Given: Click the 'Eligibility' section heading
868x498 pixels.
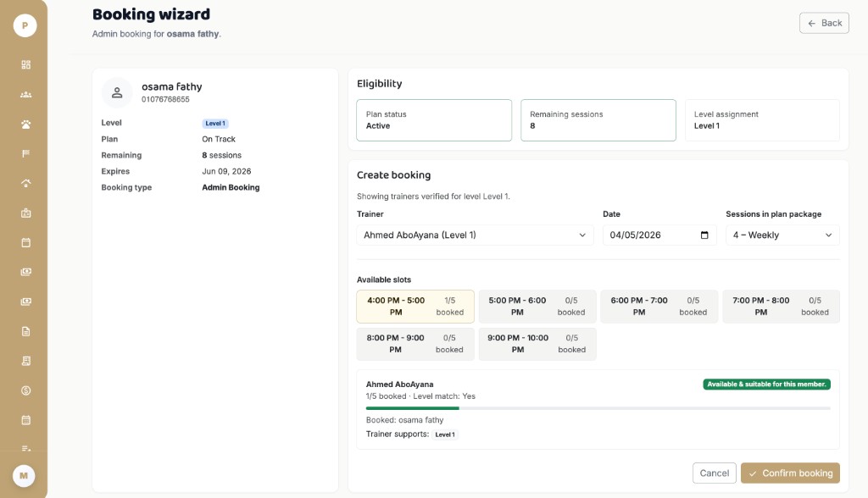Looking at the screenshot, I should [379, 84].
